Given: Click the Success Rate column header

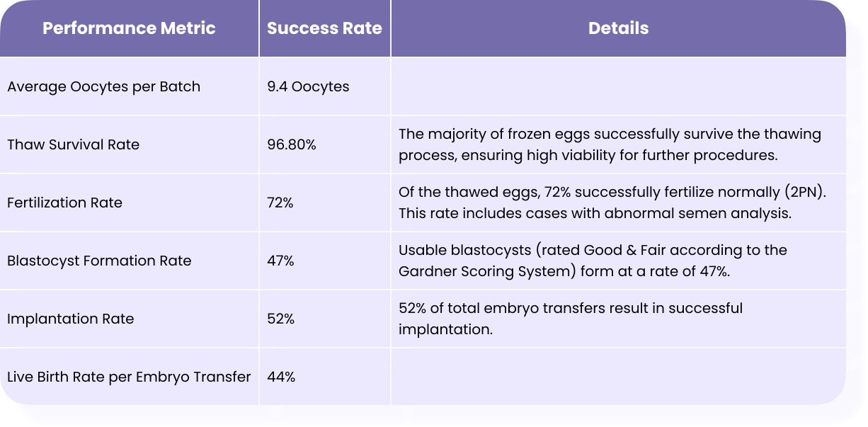Looking at the screenshot, I should tap(324, 29).
